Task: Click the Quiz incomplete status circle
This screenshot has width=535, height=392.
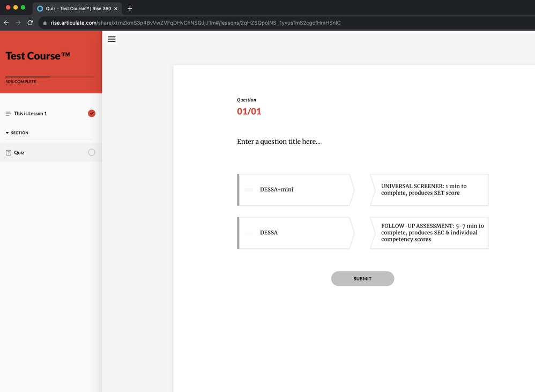Action: click(x=92, y=152)
